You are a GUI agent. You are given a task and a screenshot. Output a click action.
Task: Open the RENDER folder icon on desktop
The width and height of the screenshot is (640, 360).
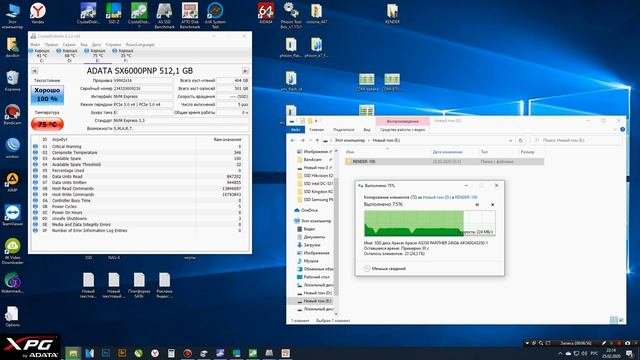(392, 13)
